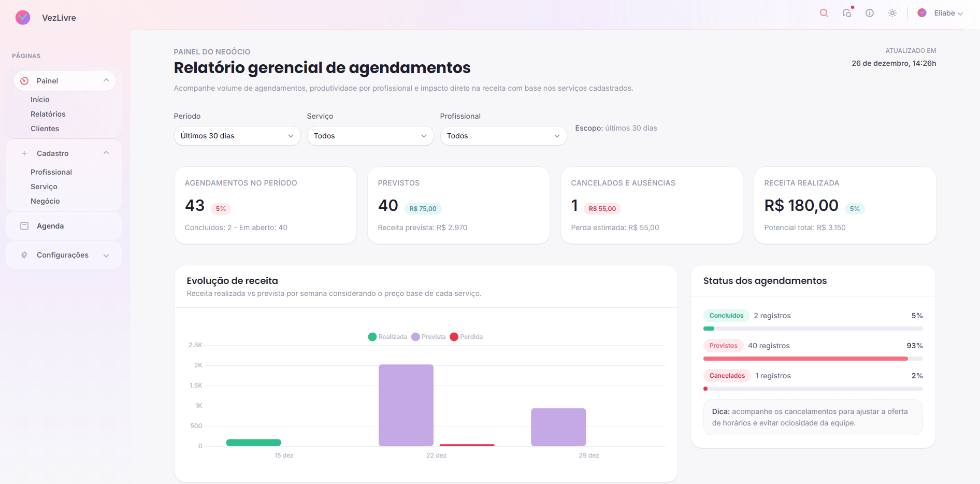980x484 pixels.
Task: Click the VezLivre logo icon
Action: pos(22,17)
